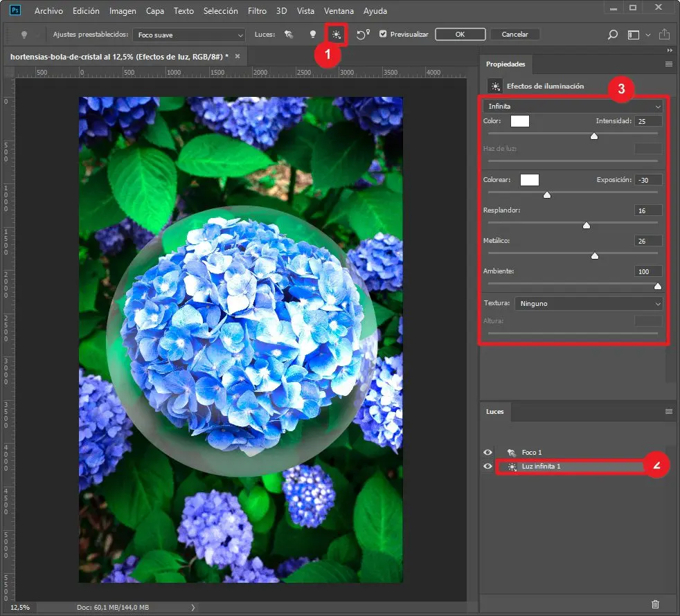
Task: Click the reset current light icon
Action: click(363, 35)
